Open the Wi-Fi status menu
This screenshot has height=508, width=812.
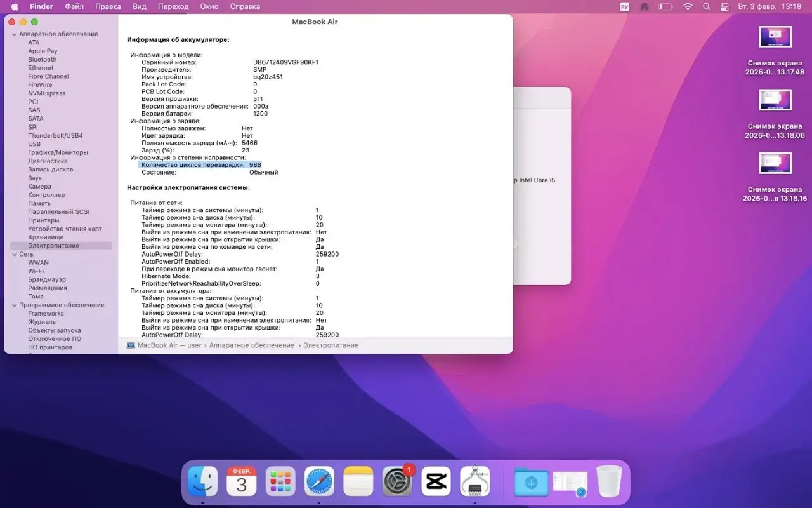687,6
